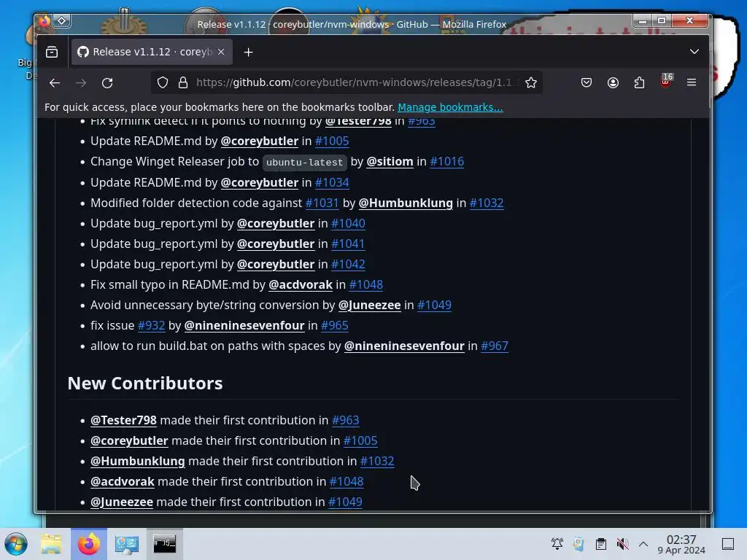Image resolution: width=747 pixels, height=560 pixels.
Task: Open @Juneezee profile in byte/string conversion line
Action: pyautogui.click(x=369, y=306)
